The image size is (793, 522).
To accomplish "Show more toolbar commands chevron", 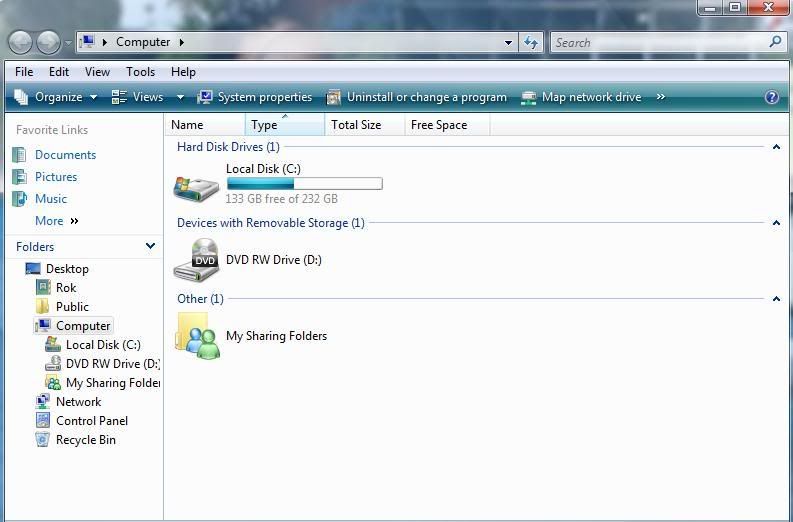I will (660, 97).
